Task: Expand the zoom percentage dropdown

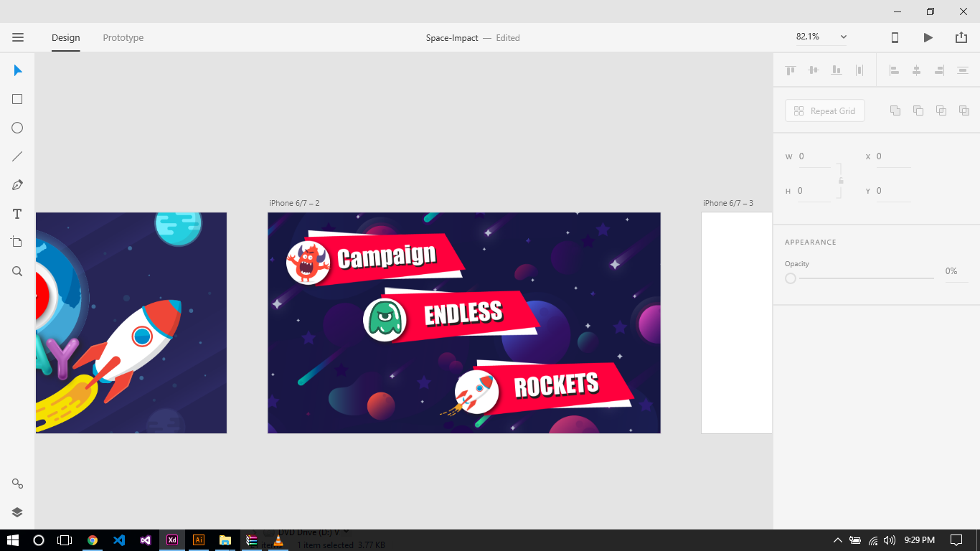Action: point(843,37)
